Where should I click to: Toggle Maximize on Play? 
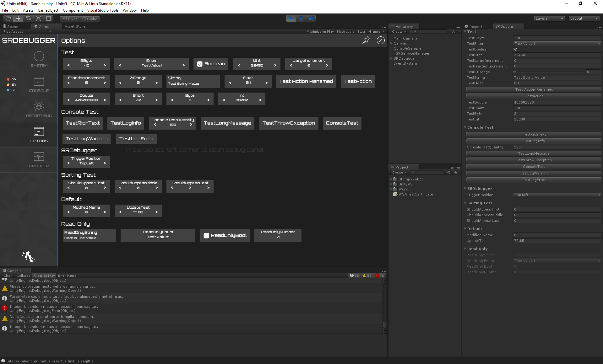(320, 31)
